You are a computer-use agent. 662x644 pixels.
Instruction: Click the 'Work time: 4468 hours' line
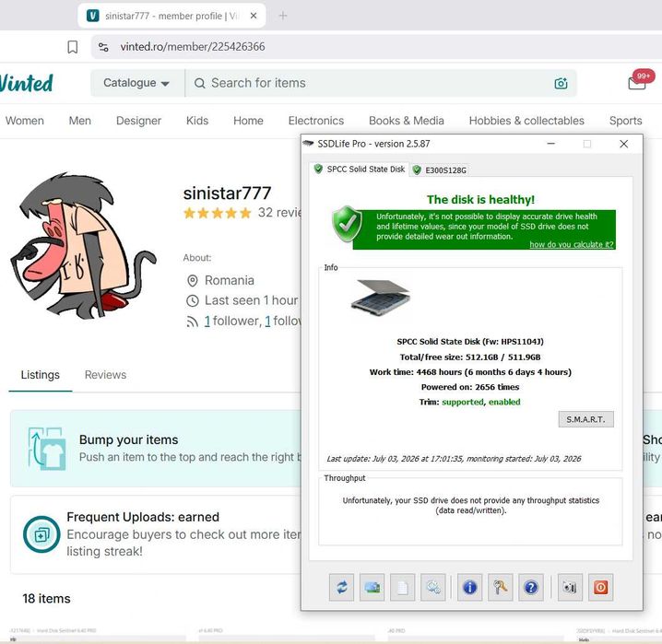[470, 372]
